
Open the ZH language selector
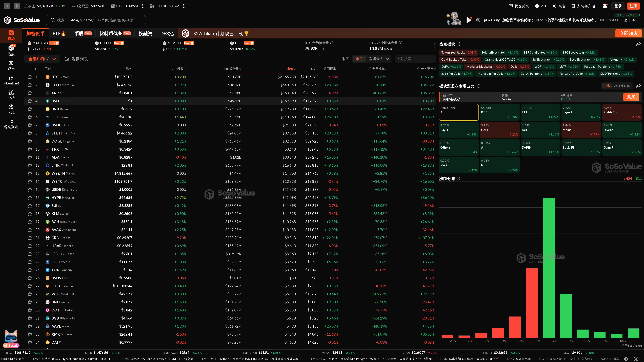pyautogui.click(x=540, y=6)
